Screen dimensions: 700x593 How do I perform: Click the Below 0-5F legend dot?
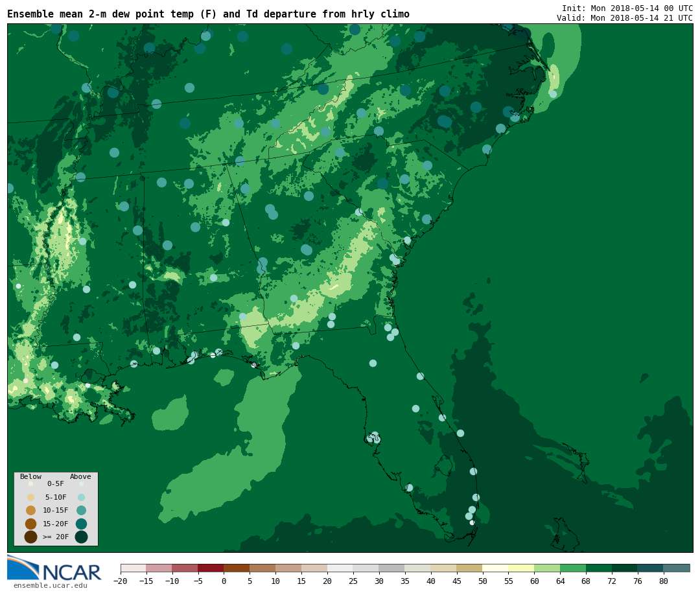click(31, 483)
